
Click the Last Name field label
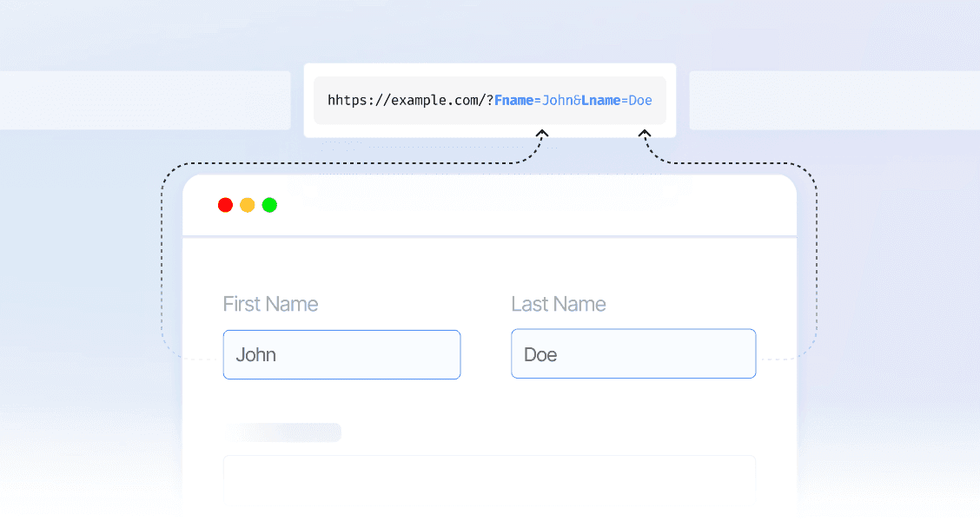558,304
